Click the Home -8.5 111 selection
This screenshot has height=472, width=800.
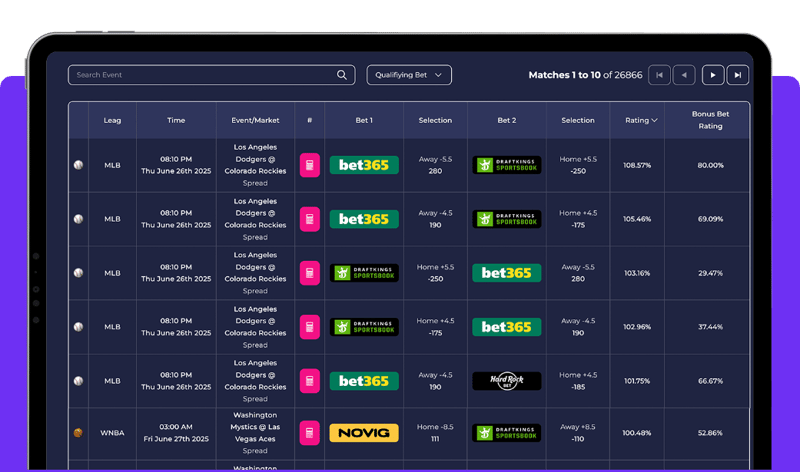(x=435, y=433)
